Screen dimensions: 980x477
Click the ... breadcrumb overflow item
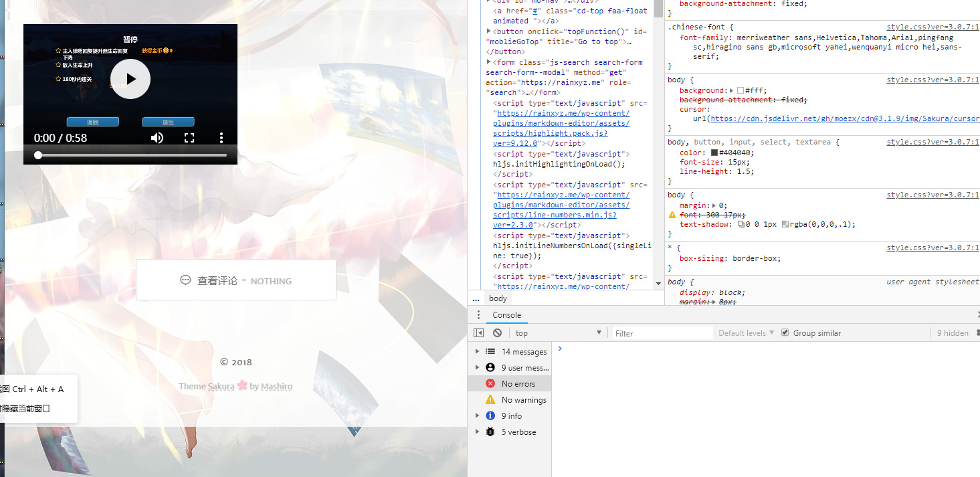click(476, 298)
